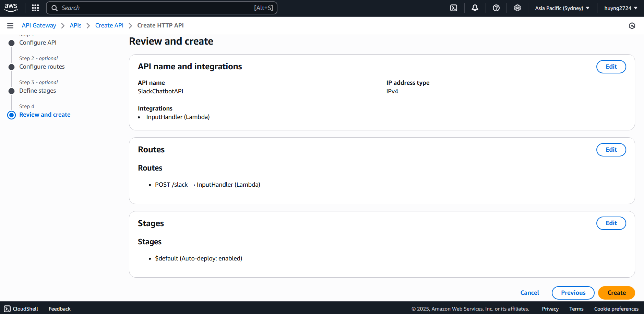Open the services grid menu
Viewport: 644px width, 314px height.
(35, 8)
